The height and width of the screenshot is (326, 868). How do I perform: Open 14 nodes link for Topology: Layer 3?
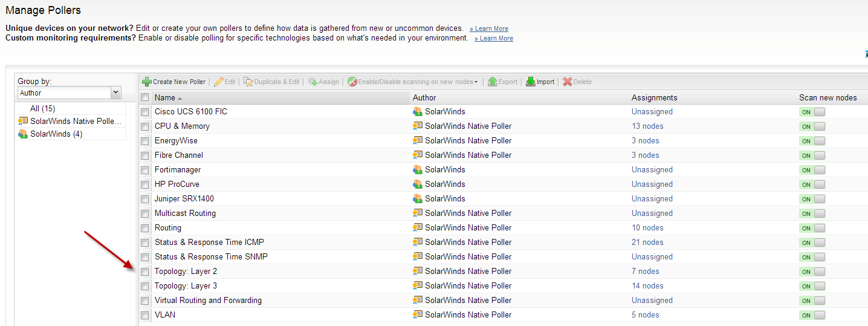pos(647,286)
